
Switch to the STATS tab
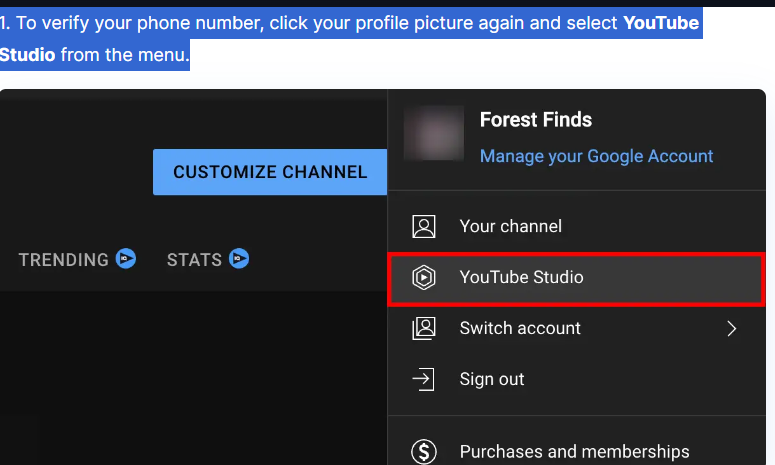pyautogui.click(x=194, y=259)
